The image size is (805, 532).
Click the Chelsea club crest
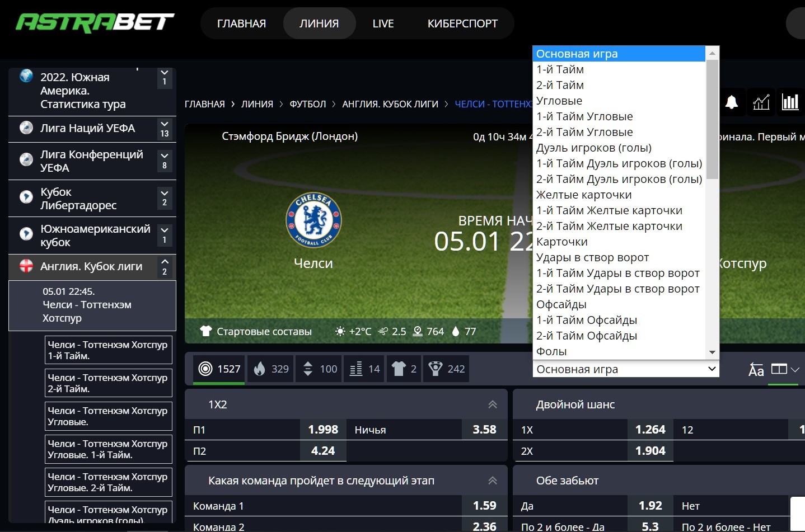click(x=313, y=220)
